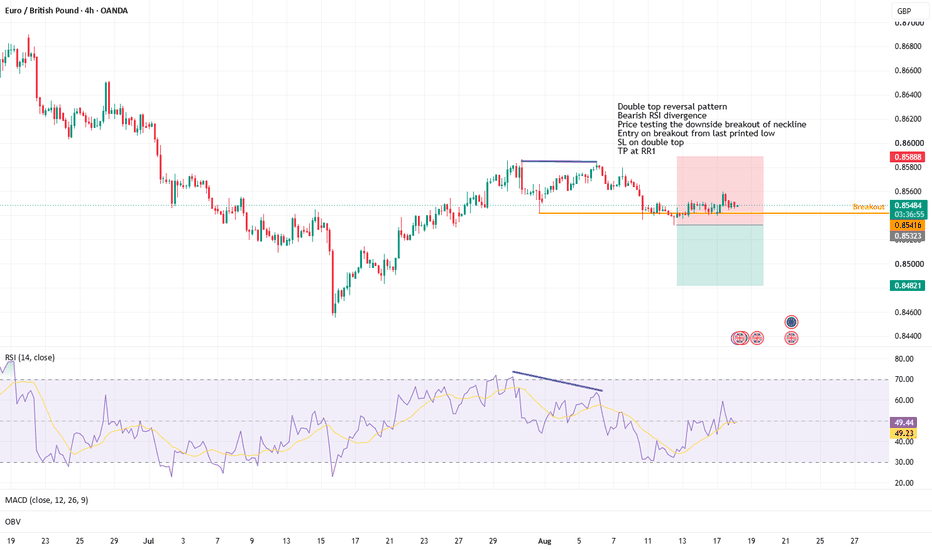Click the 0.84400 price axis label
Screen dimensions: 932x550
(x=908, y=337)
